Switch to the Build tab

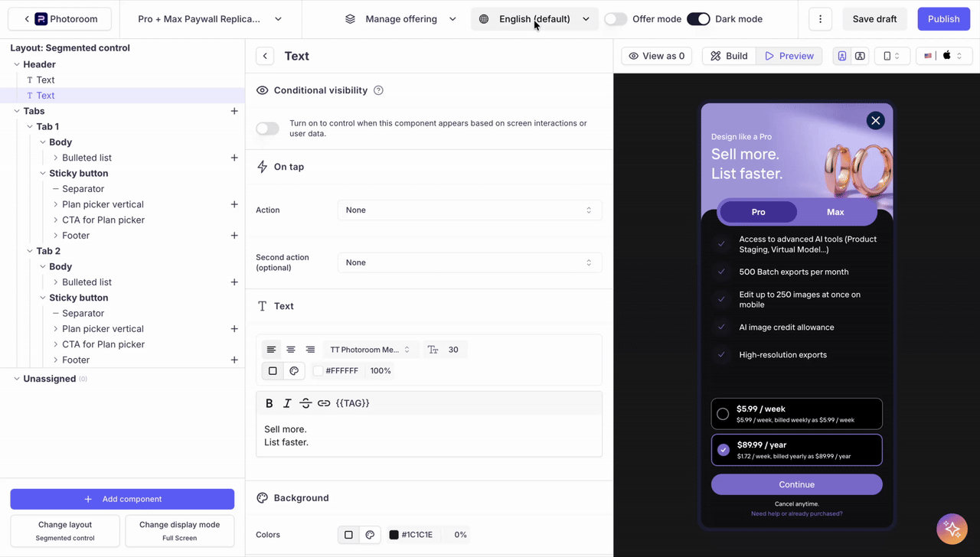(729, 56)
